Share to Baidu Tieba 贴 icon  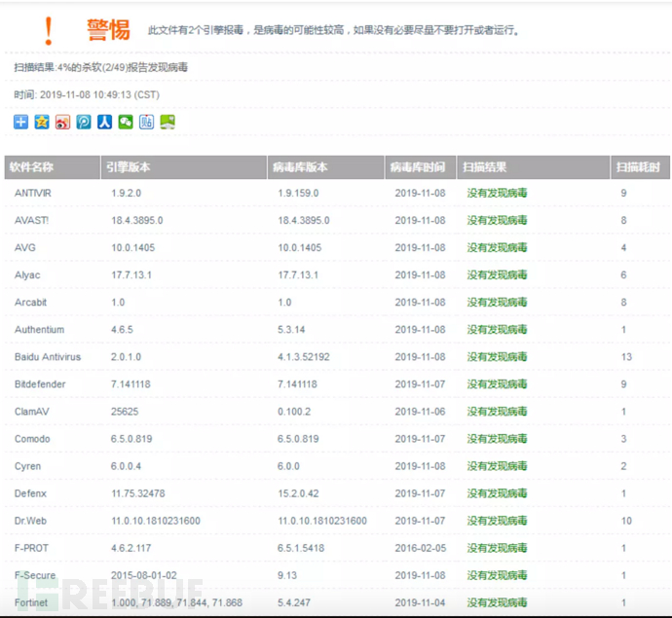(x=146, y=122)
